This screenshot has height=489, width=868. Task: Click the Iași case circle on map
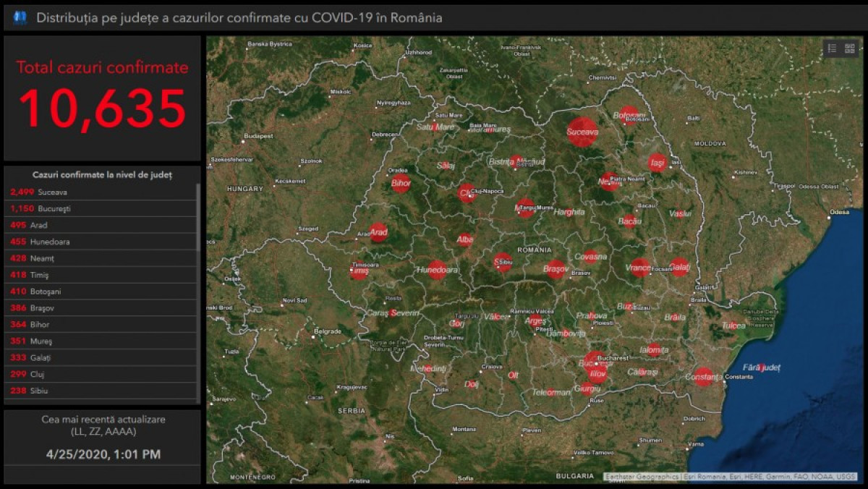657,163
